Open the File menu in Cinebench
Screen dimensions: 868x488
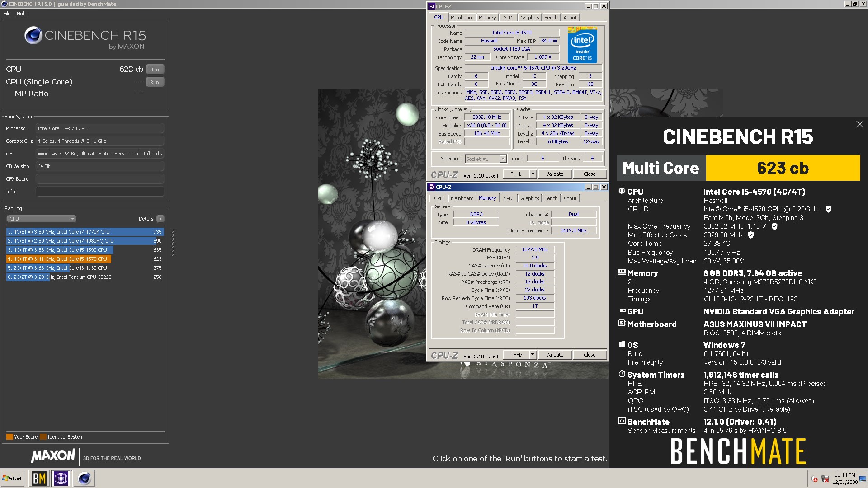(x=7, y=14)
